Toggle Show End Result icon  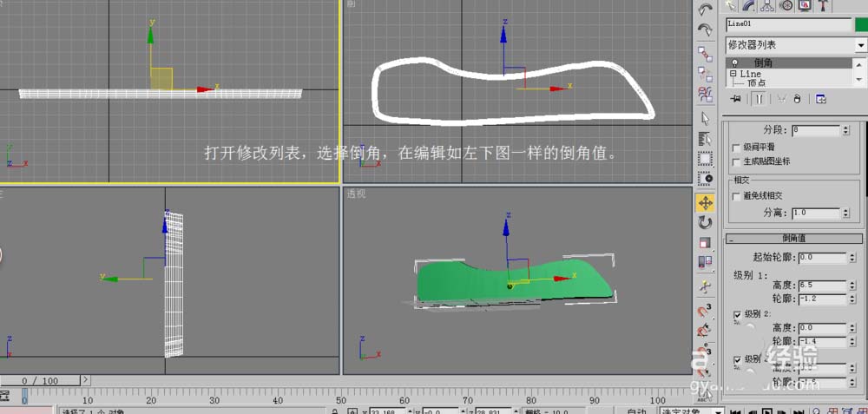coord(759,99)
